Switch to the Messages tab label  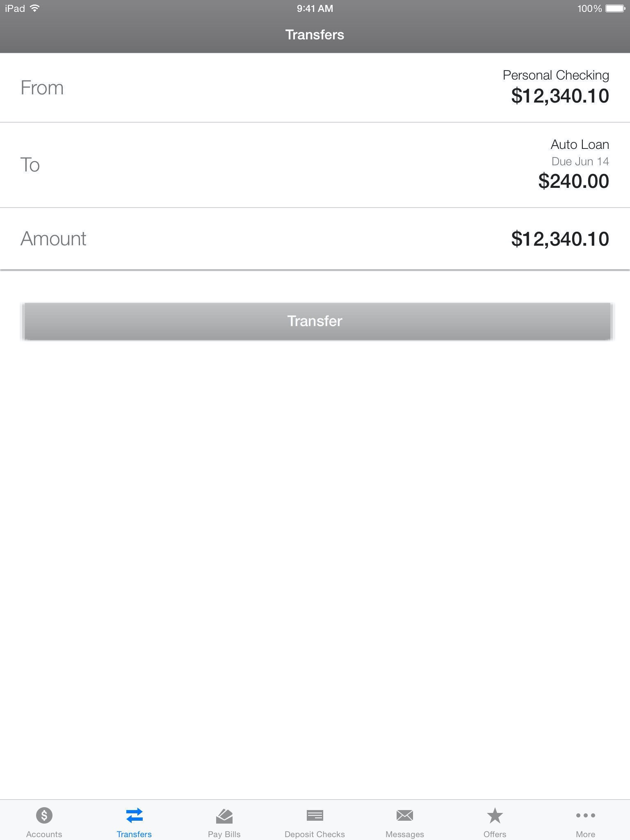404,834
